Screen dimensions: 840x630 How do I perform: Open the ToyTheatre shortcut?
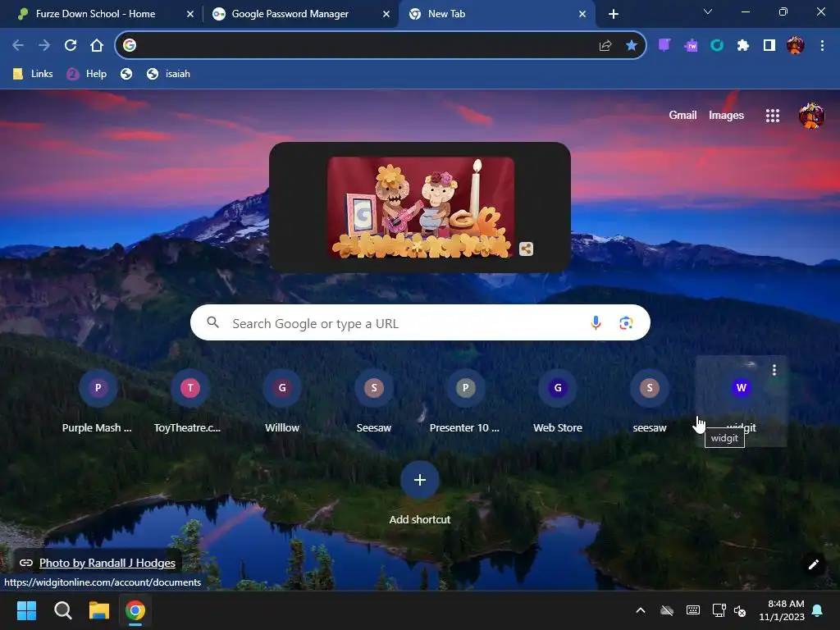click(x=189, y=400)
